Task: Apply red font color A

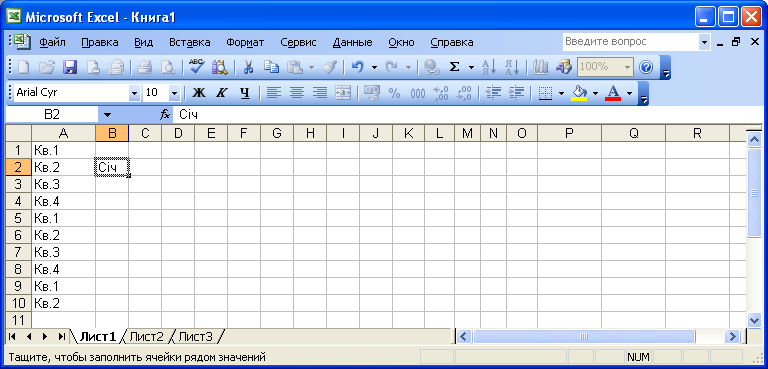Action: tap(613, 93)
